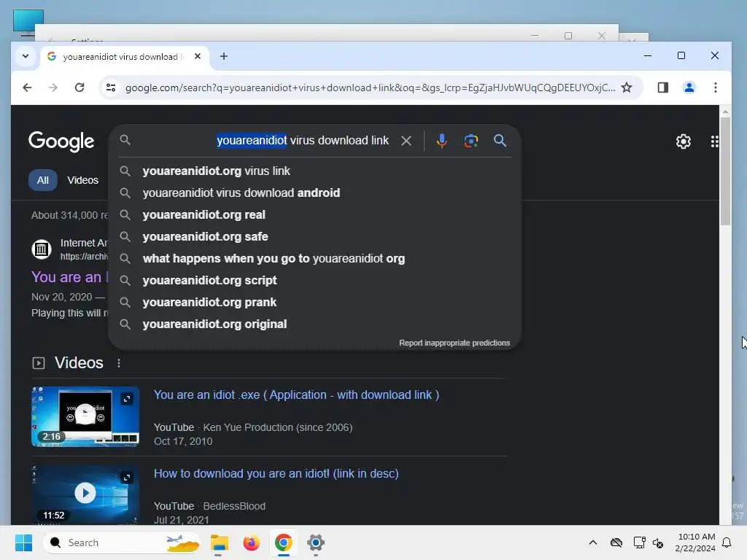747x560 pixels.
Task: Choose suggestion what happens when you go
Action: coord(314,259)
